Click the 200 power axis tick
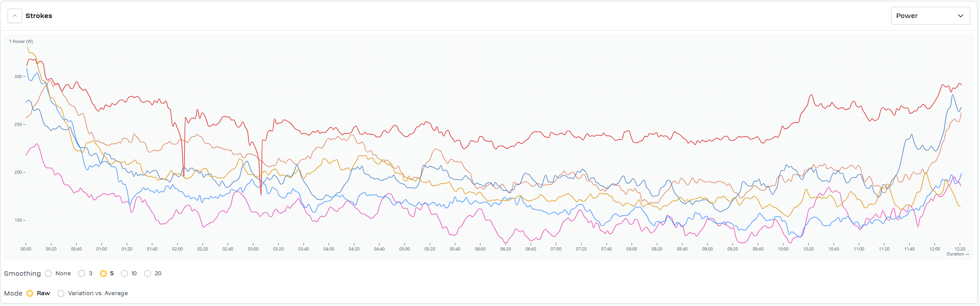 (18, 172)
